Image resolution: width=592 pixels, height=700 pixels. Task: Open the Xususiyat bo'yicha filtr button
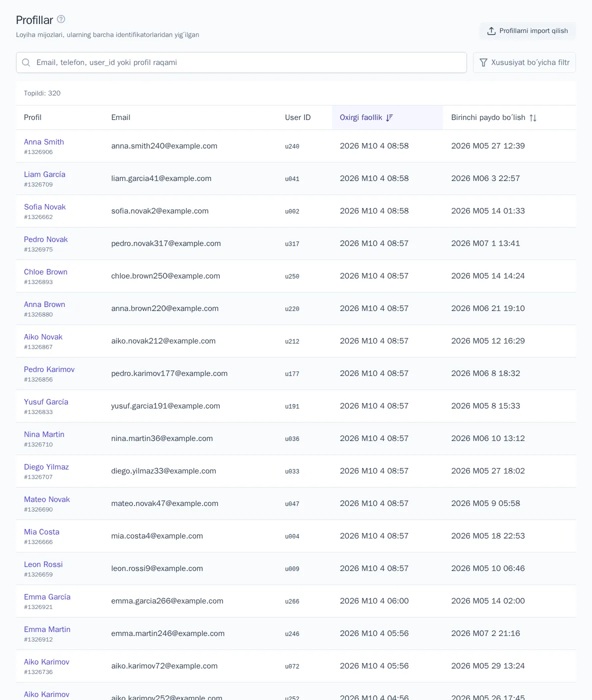click(x=524, y=62)
